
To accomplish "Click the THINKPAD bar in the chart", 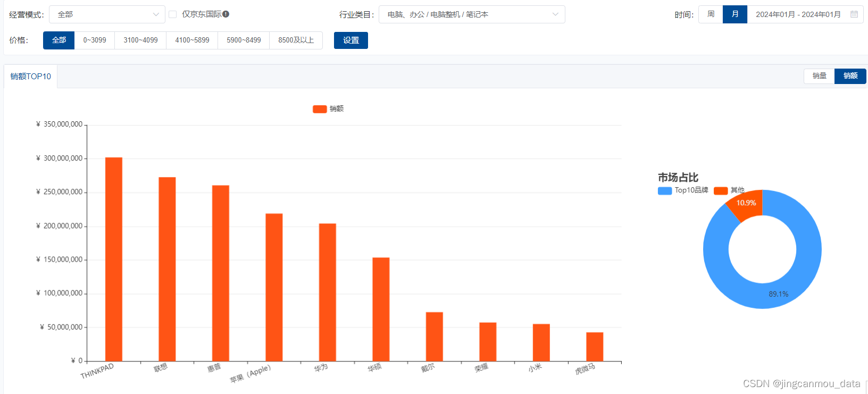I will (114, 259).
